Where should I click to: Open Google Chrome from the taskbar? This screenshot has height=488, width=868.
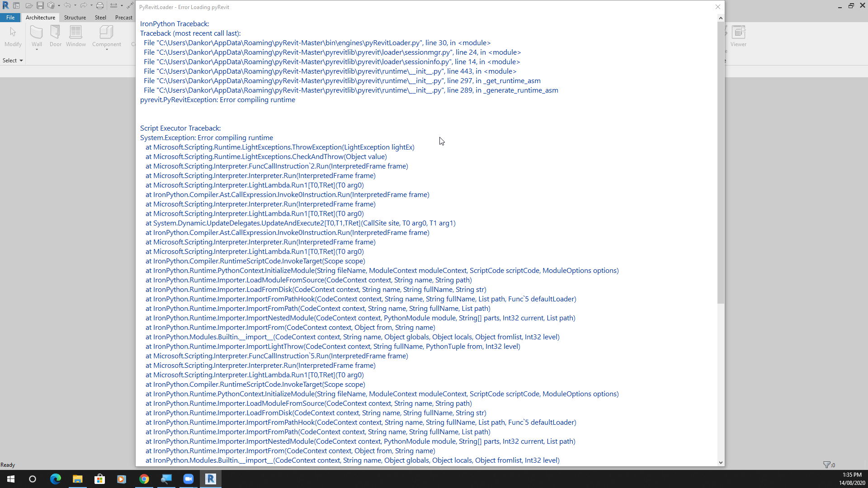click(144, 479)
